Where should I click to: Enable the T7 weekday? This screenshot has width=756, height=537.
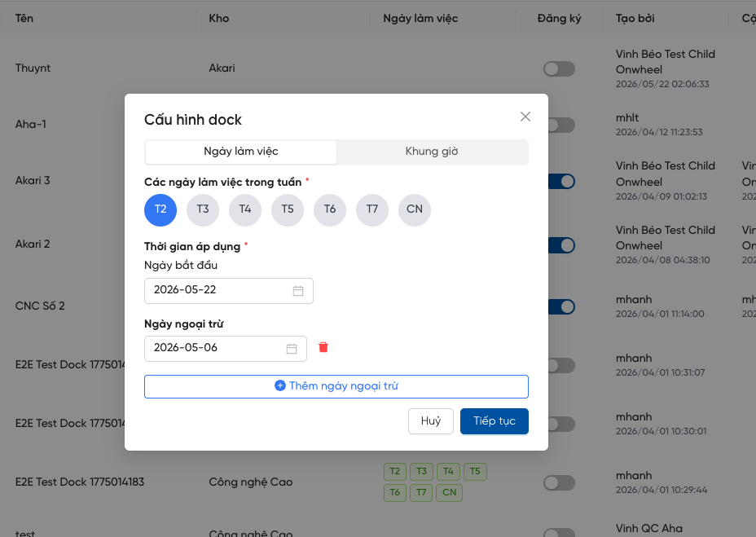pyautogui.click(x=372, y=209)
